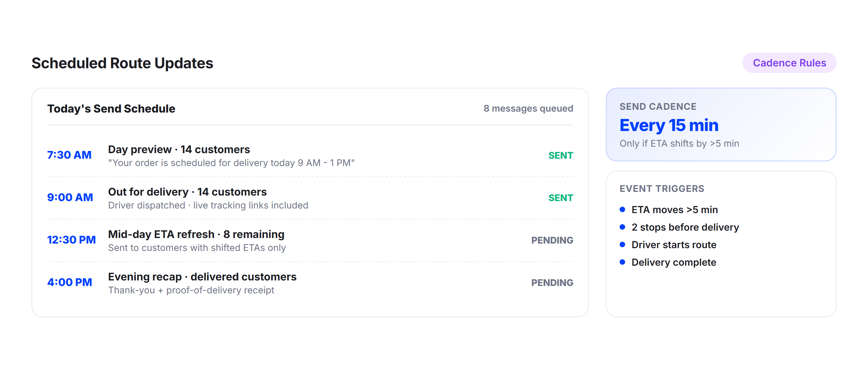
Task: Open Evening recap · delivered customers title
Action: coord(202,277)
